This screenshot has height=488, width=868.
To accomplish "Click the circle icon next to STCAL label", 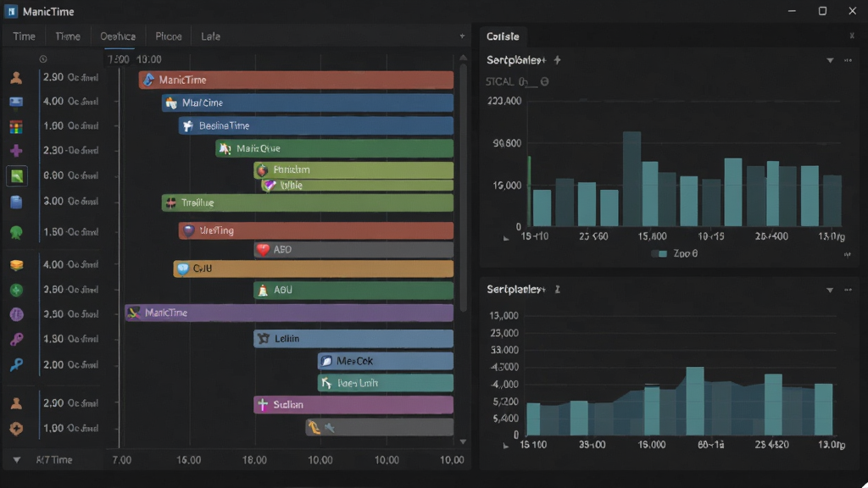I will click(x=545, y=81).
